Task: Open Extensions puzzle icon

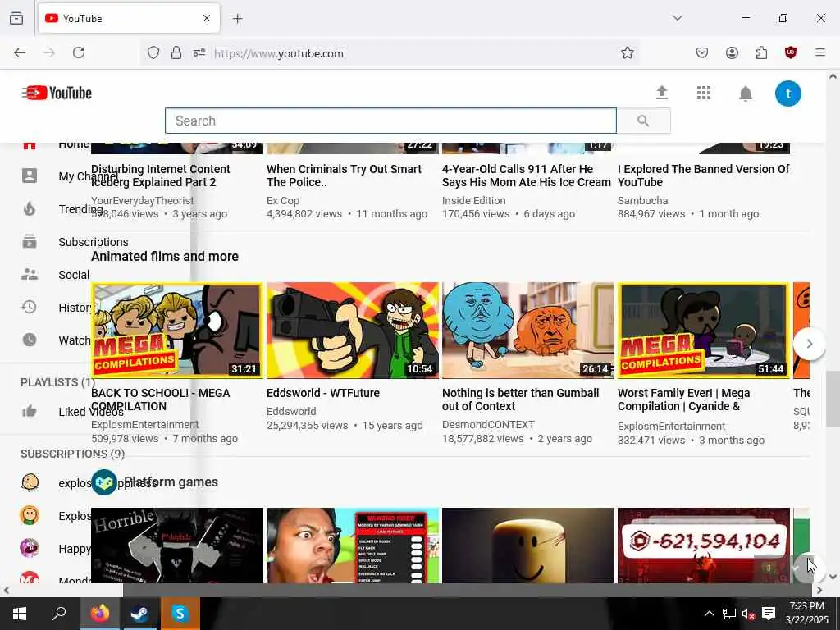Action: (761, 52)
